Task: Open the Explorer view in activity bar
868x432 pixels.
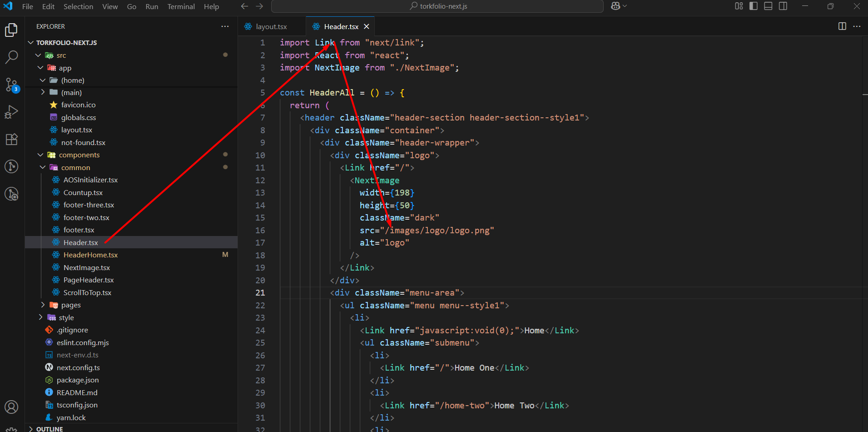Action: pos(11,30)
